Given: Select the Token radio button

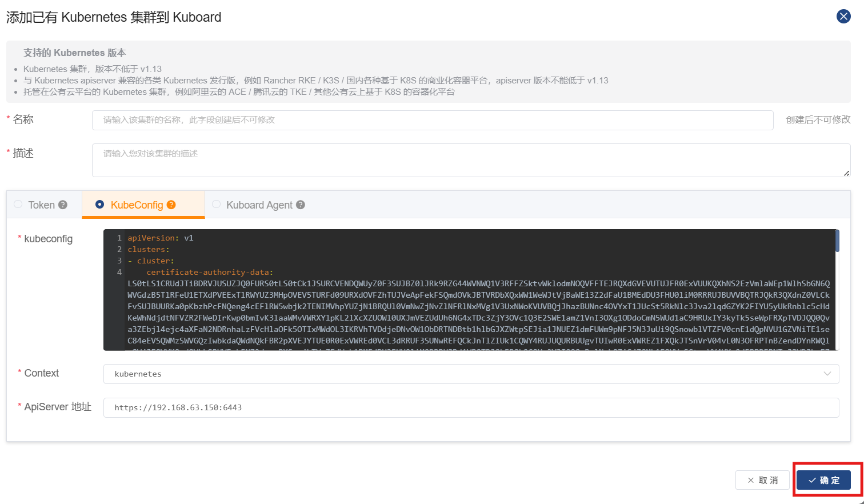Looking at the screenshot, I should click(x=18, y=204).
